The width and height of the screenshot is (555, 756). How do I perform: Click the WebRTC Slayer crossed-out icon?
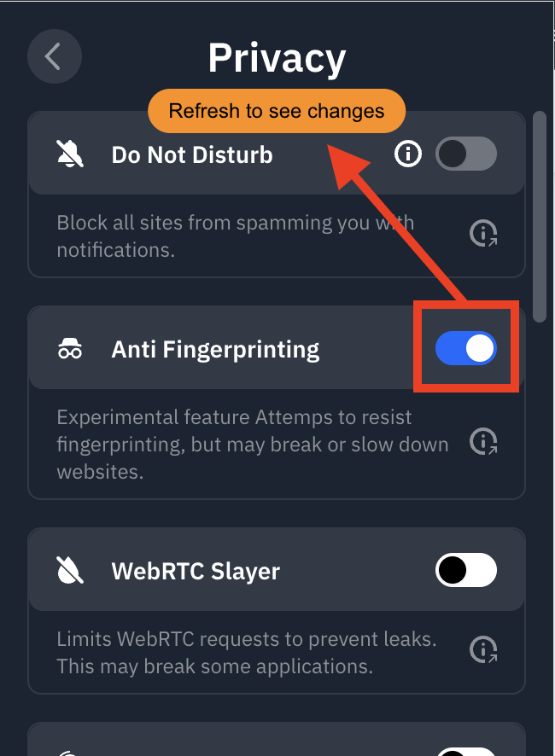[70, 570]
